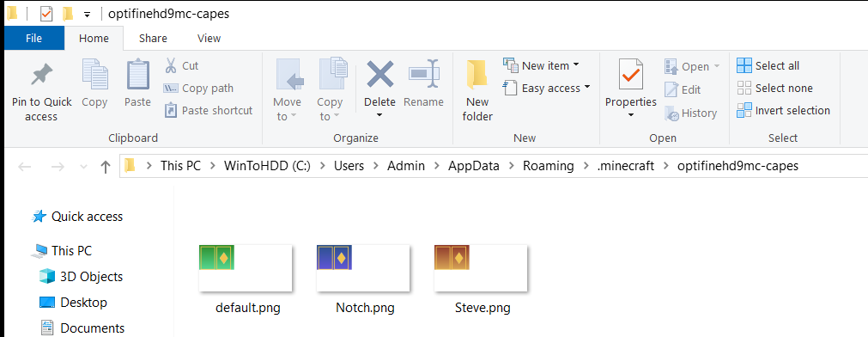Switch to the Share ribbon tab
Viewport: 868px width, 337px height.
153,38
